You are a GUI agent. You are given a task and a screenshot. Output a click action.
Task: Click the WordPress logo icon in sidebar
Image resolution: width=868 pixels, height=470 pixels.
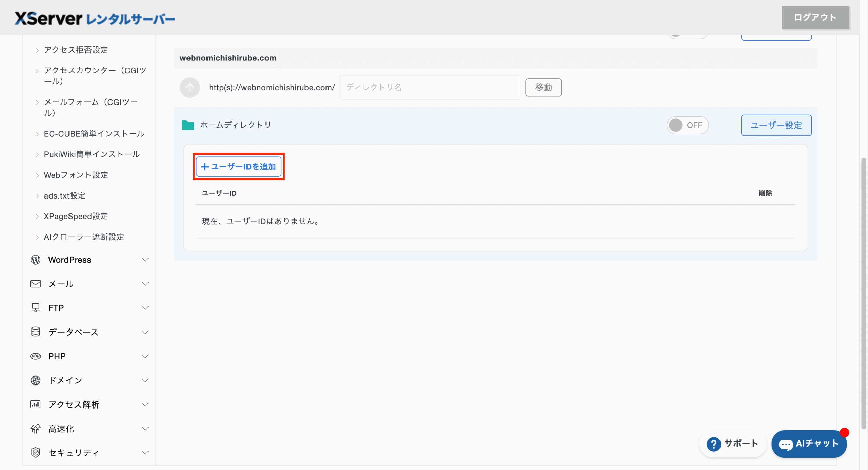[36, 260]
